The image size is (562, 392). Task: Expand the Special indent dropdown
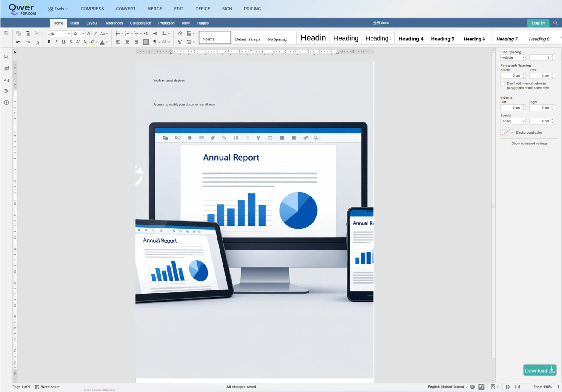(513, 121)
